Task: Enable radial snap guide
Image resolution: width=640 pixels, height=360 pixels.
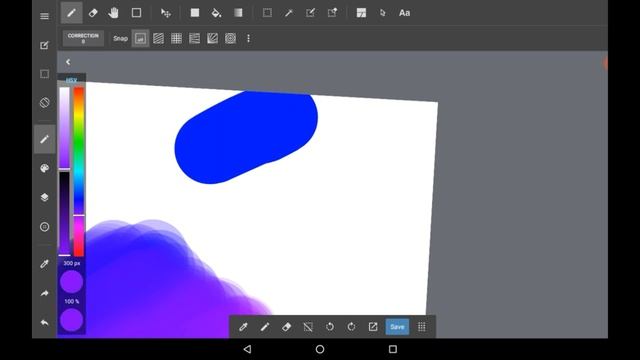Action: (212, 38)
